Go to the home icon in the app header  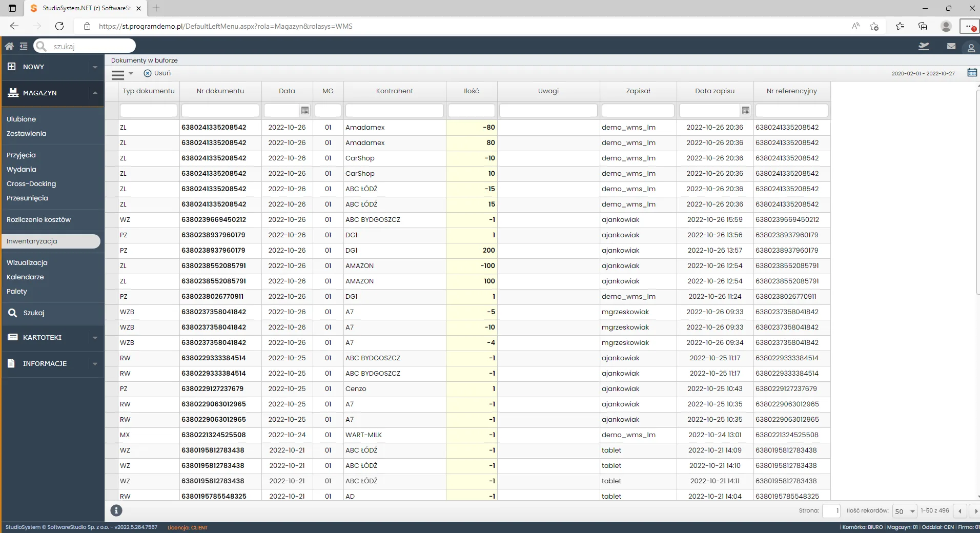click(9, 46)
